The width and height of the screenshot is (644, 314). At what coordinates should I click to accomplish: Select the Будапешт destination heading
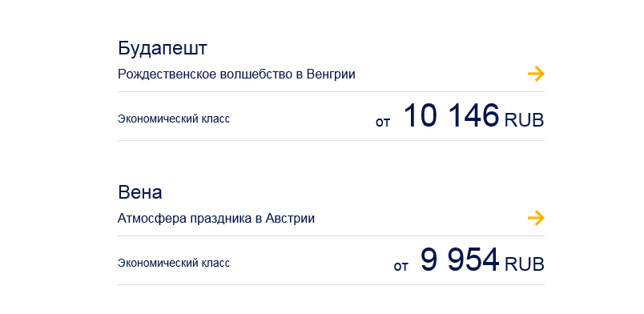pos(163,49)
